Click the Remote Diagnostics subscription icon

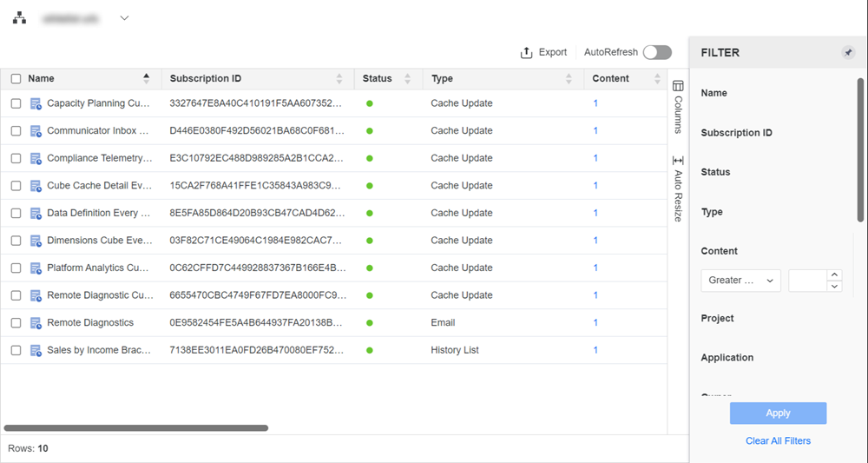pos(36,323)
